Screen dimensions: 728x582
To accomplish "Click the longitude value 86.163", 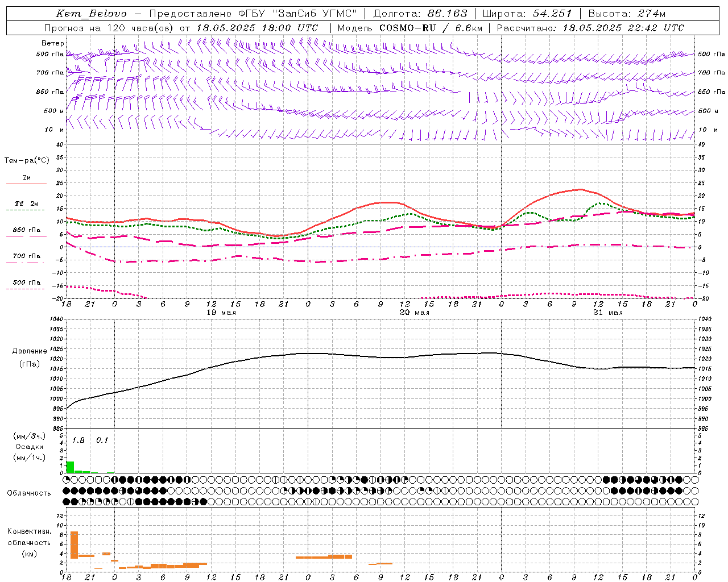I will point(447,14).
